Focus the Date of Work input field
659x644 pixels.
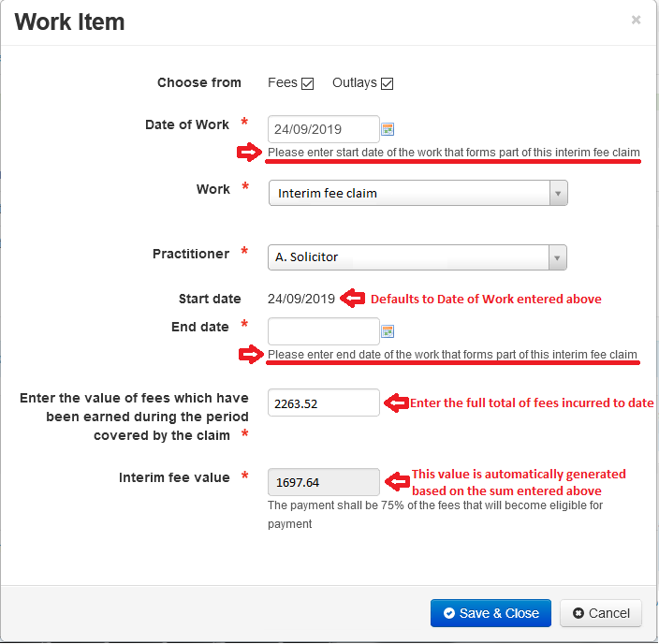click(324, 129)
